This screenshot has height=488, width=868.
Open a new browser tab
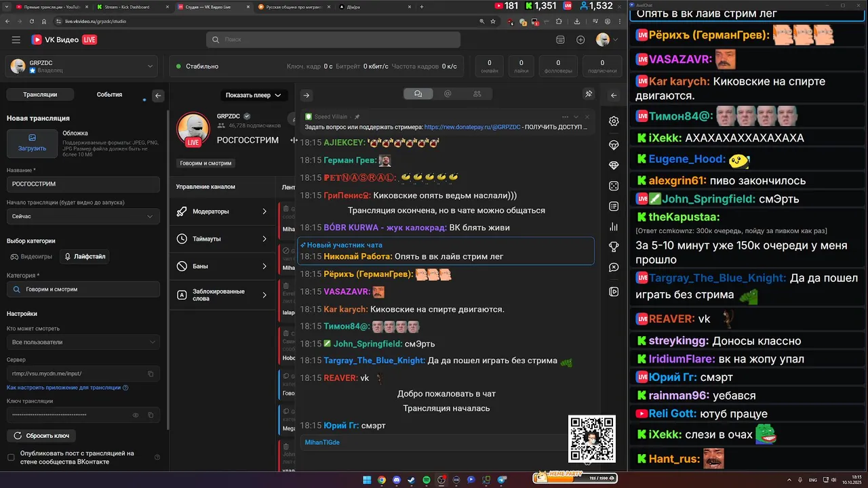click(422, 7)
